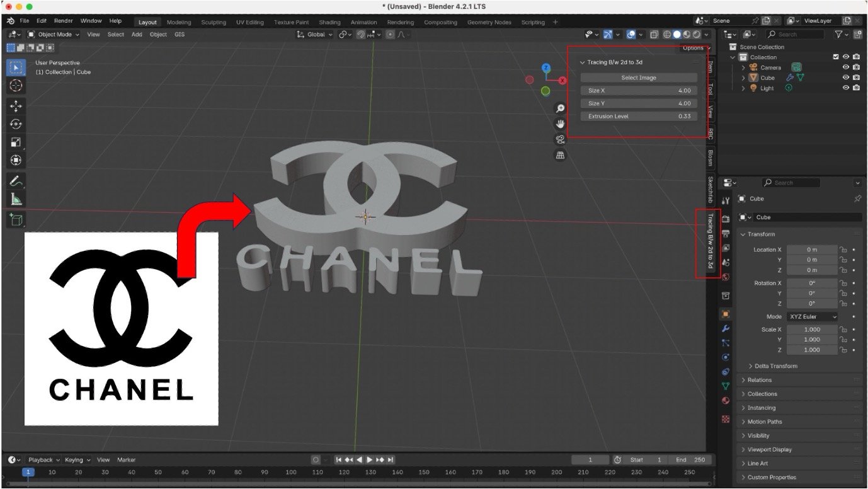The width and height of the screenshot is (868, 489).
Task: Toggle camera view icon in viewport
Action: point(560,139)
